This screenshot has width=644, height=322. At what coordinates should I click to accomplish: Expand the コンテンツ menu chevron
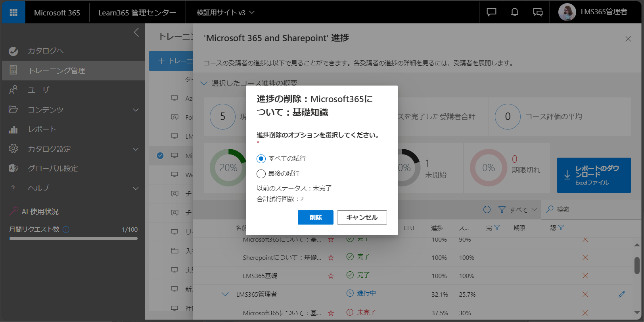point(136,110)
